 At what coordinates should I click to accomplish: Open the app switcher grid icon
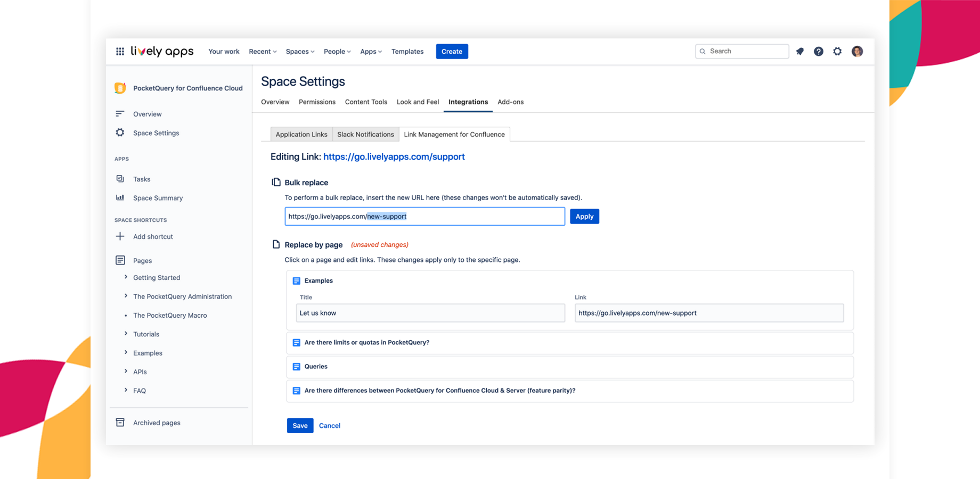tap(120, 51)
